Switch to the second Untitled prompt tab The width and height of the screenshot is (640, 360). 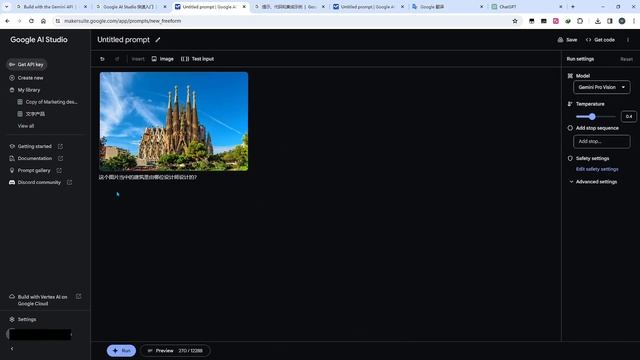pos(368,7)
